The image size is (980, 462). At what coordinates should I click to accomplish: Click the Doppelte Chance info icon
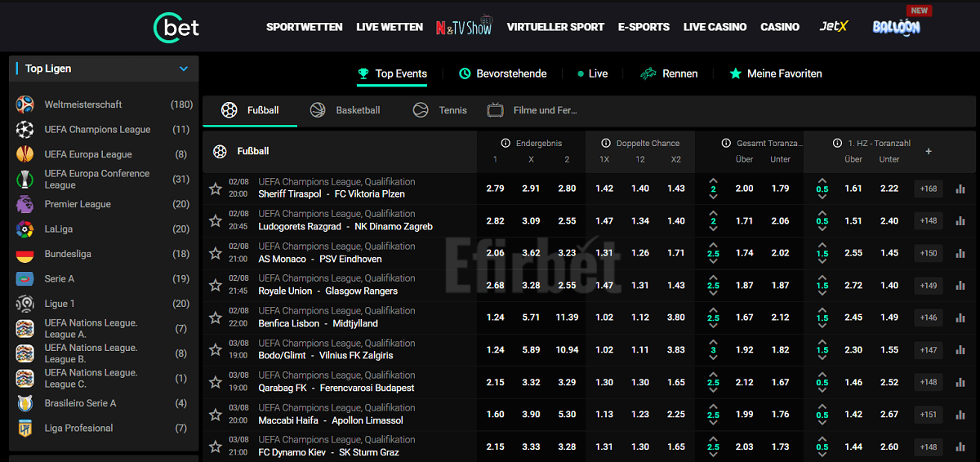(x=605, y=143)
